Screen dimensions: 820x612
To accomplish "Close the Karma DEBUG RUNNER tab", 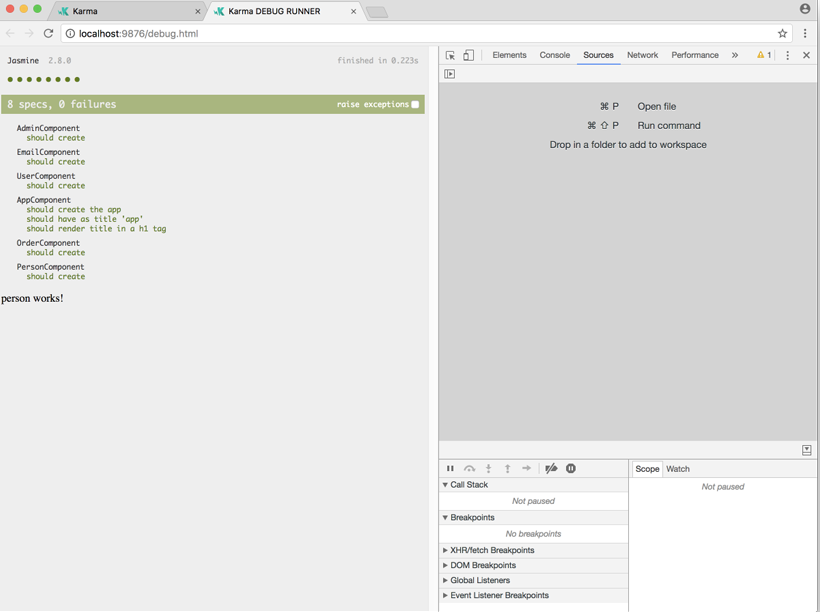I will [354, 11].
